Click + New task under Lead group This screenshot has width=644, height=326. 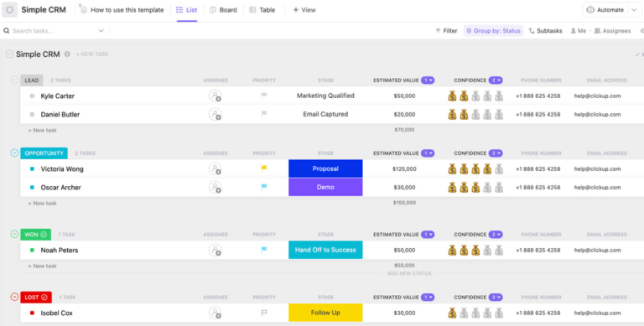click(42, 130)
